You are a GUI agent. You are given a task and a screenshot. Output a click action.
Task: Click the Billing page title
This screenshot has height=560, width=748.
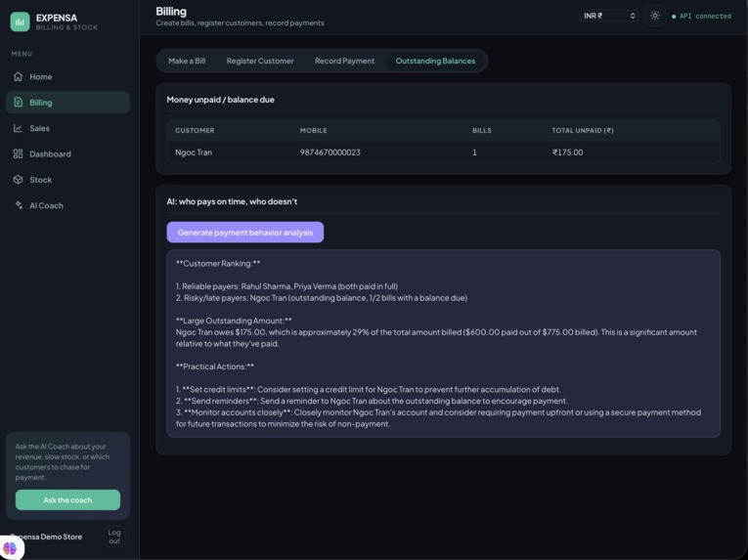(171, 12)
